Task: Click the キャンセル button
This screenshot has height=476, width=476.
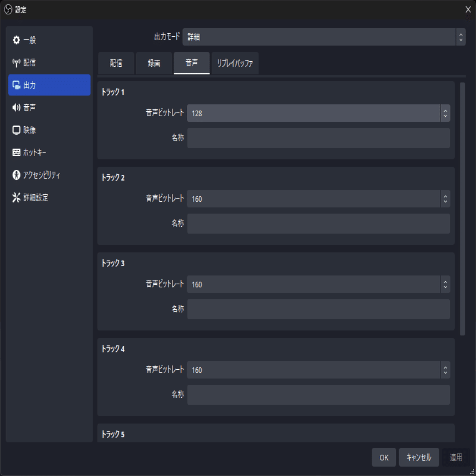Action: coord(419,457)
